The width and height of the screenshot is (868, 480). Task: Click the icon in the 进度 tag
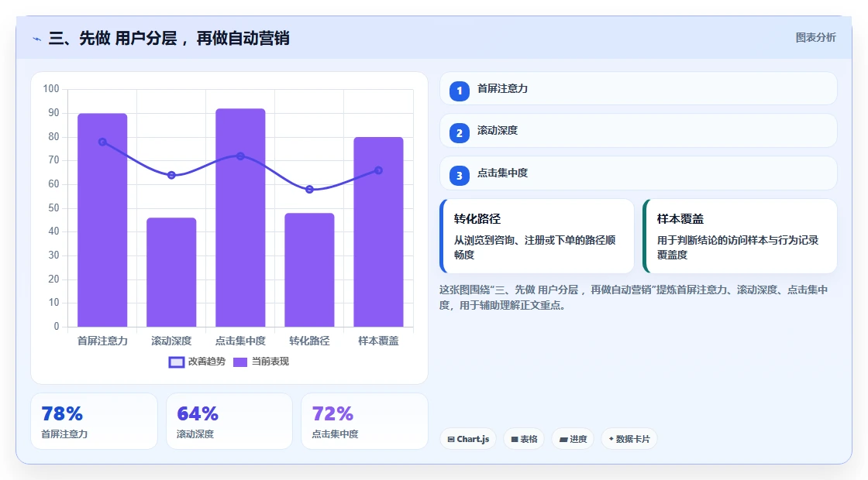[563, 440]
